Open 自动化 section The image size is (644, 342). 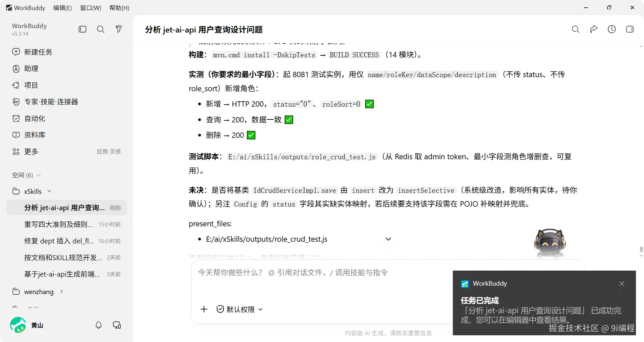click(66, 118)
